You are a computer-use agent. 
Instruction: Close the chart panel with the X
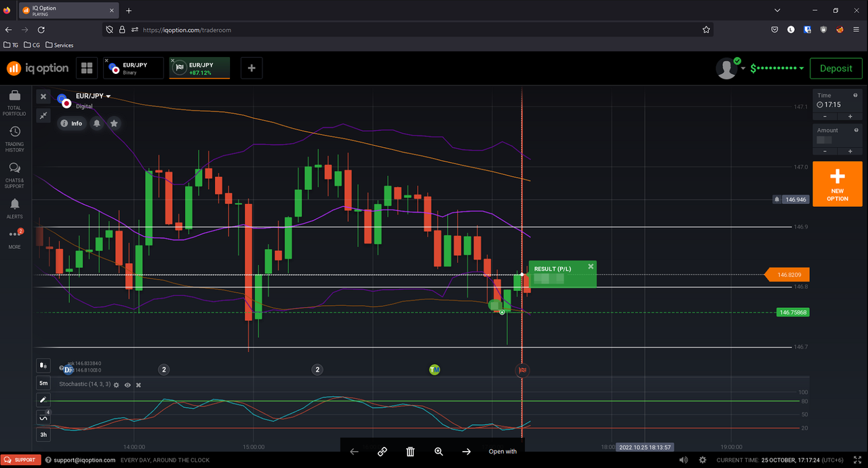click(x=43, y=97)
